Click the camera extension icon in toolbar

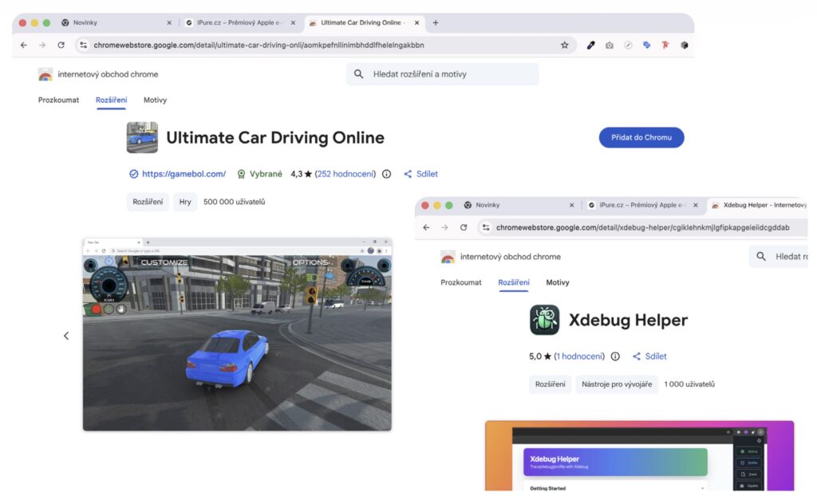click(610, 45)
